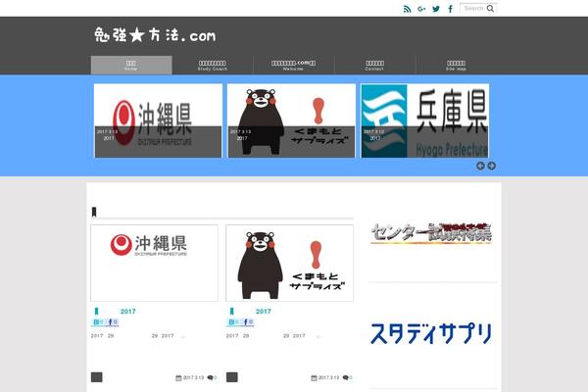The image size is (588, 392).
Task: Click section heading bookmark icon above articles
Action: pos(94,212)
